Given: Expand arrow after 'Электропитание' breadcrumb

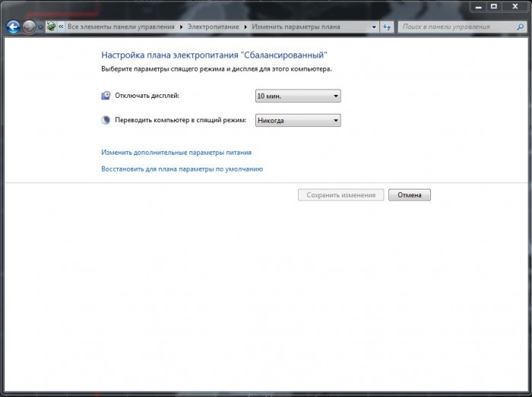Looking at the screenshot, I should [245, 27].
